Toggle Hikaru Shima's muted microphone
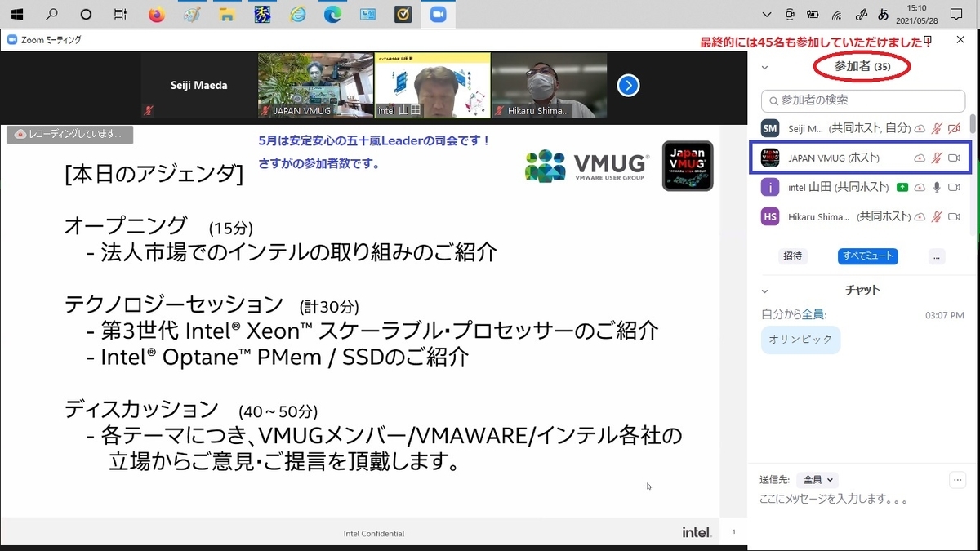This screenshot has height=551, width=980. tap(938, 216)
